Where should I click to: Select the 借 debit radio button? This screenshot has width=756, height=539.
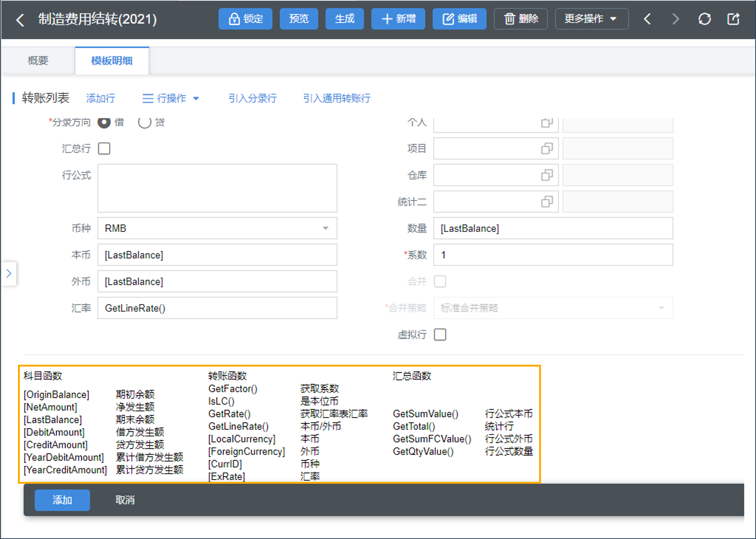pyautogui.click(x=104, y=122)
